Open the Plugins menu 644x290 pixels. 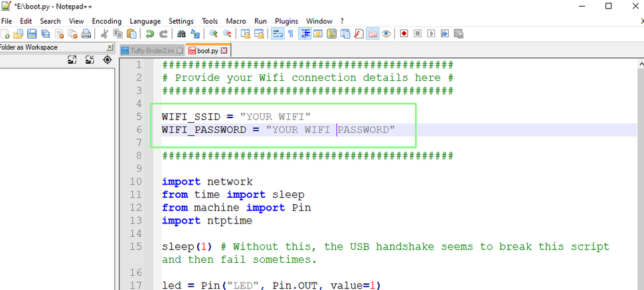(287, 21)
